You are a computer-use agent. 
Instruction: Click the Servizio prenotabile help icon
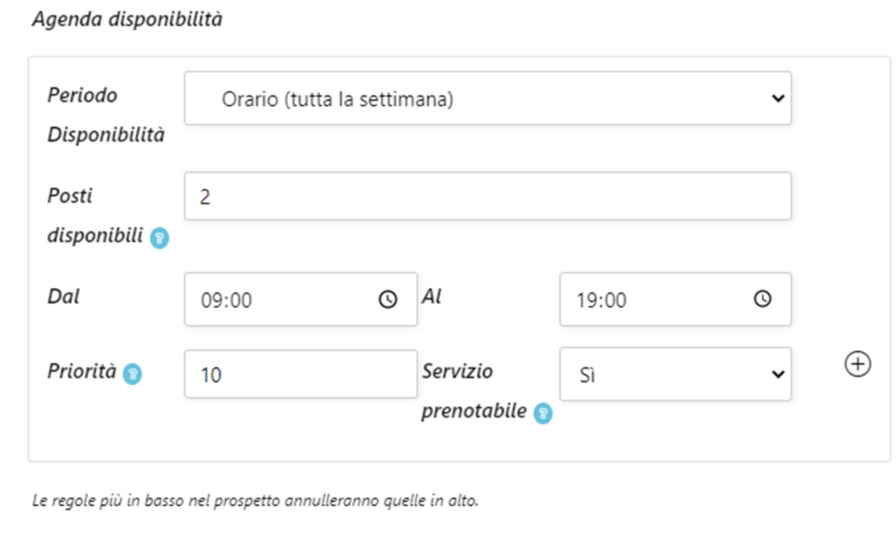click(543, 413)
